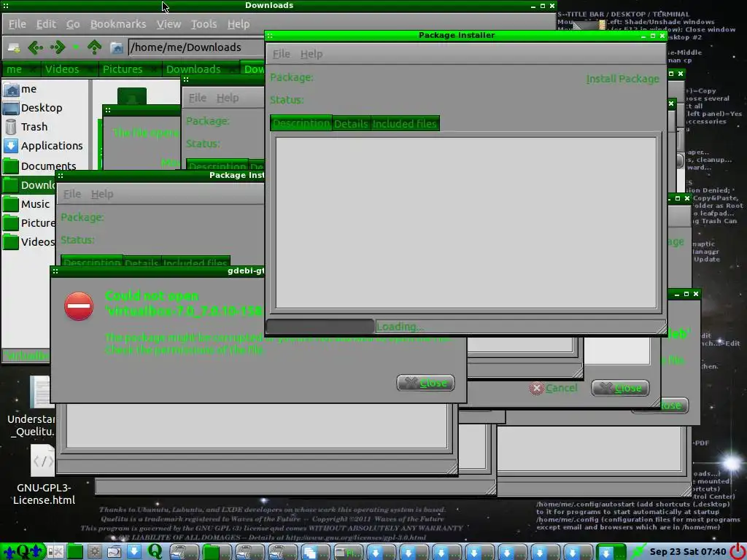Click the Close button next to Cancel
Screen dimensions: 747x560
click(x=620, y=388)
